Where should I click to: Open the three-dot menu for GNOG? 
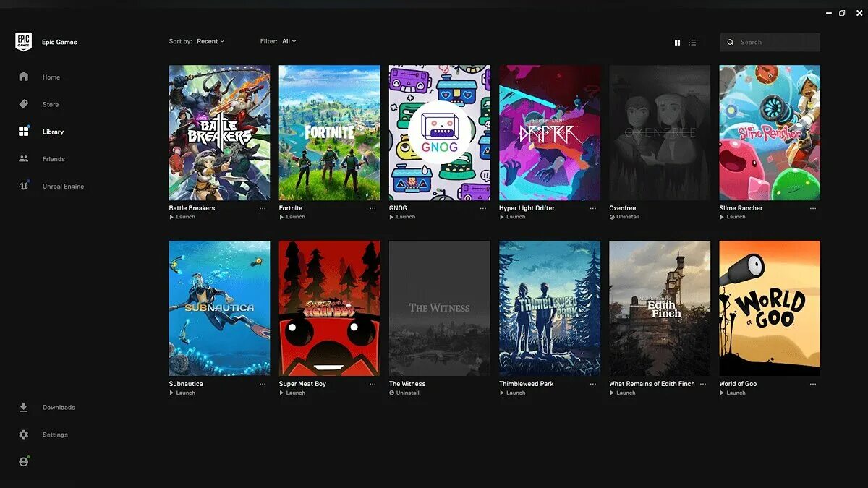(x=482, y=208)
